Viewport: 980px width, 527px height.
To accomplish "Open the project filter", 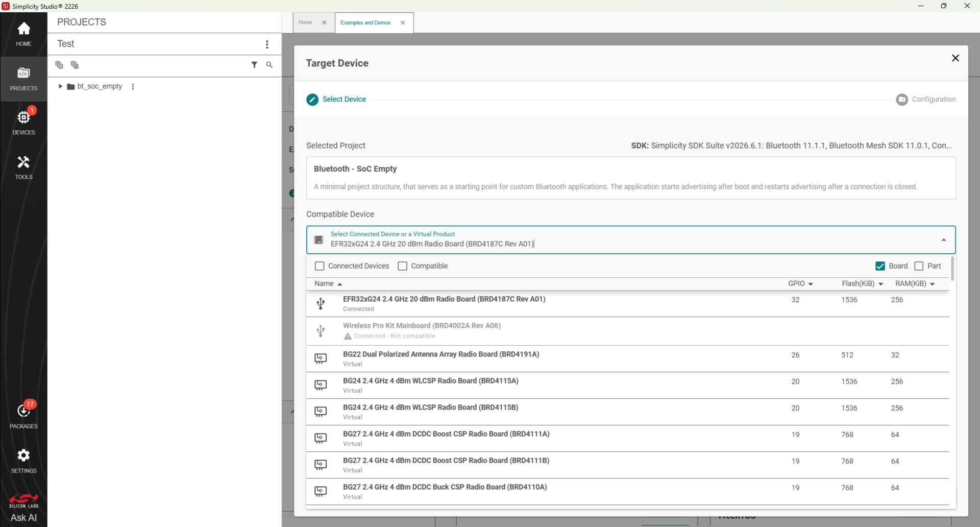I will 254,65.
